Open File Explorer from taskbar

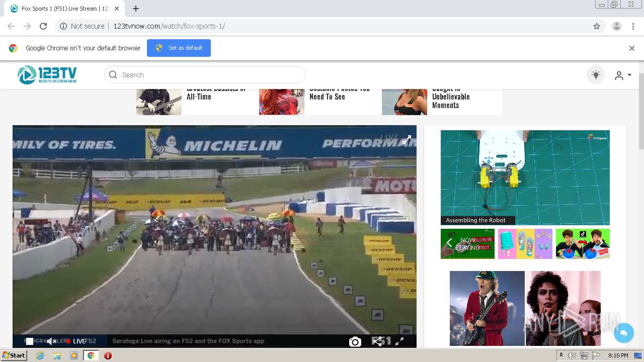pyautogui.click(x=57, y=355)
